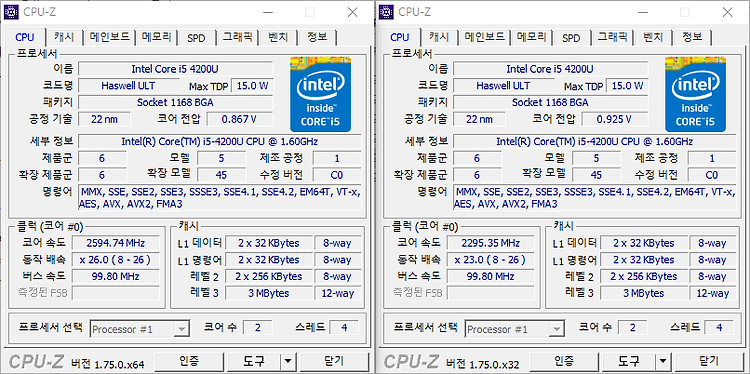Select the 정보 tab in the left window
Screen dimensions: 750x374
tap(317, 37)
